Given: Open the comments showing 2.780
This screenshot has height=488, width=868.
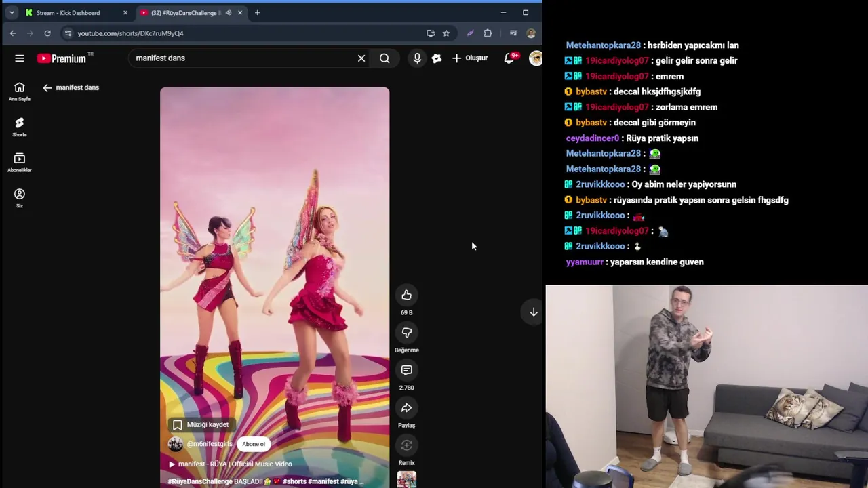Looking at the screenshot, I should click(406, 370).
